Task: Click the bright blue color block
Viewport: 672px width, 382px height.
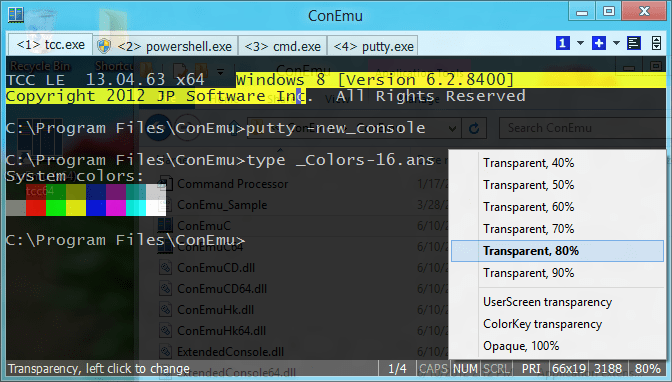Action: tap(96, 208)
